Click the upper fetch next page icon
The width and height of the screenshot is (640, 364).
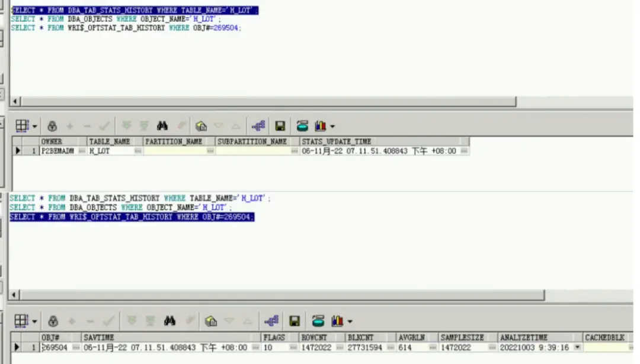point(127,126)
